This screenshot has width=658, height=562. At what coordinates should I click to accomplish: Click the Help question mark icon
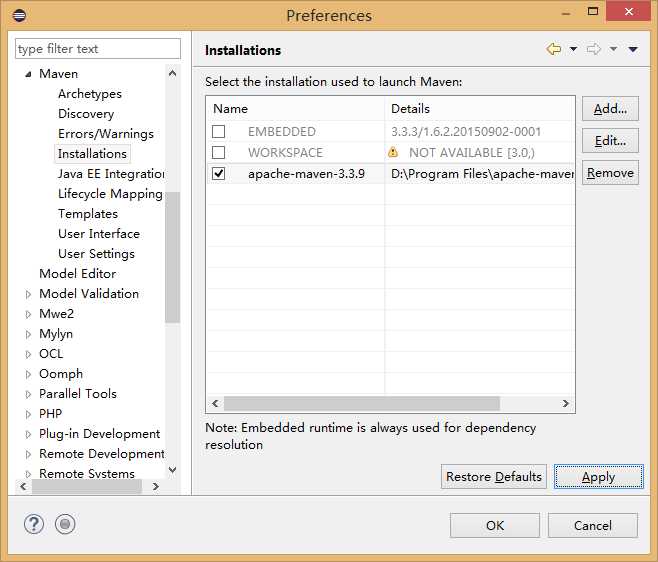coord(34,524)
